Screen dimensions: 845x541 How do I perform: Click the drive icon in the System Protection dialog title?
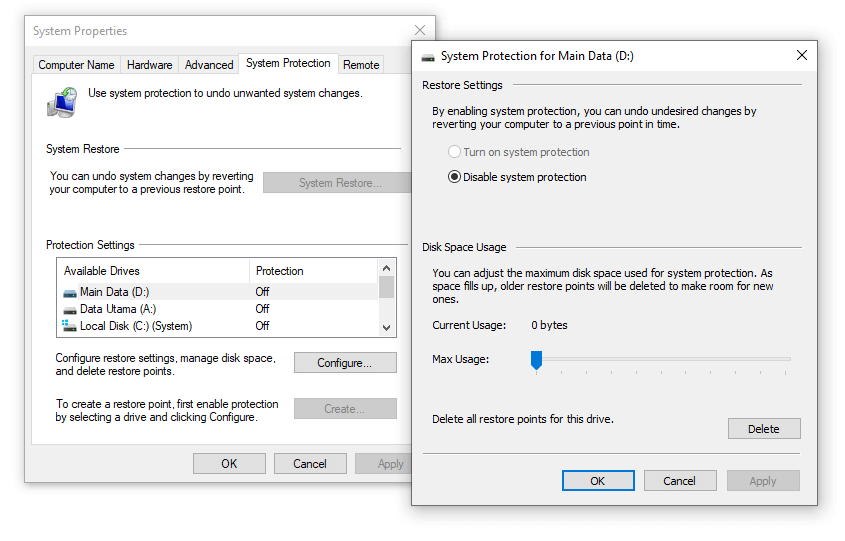pyautogui.click(x=428, y=57)
